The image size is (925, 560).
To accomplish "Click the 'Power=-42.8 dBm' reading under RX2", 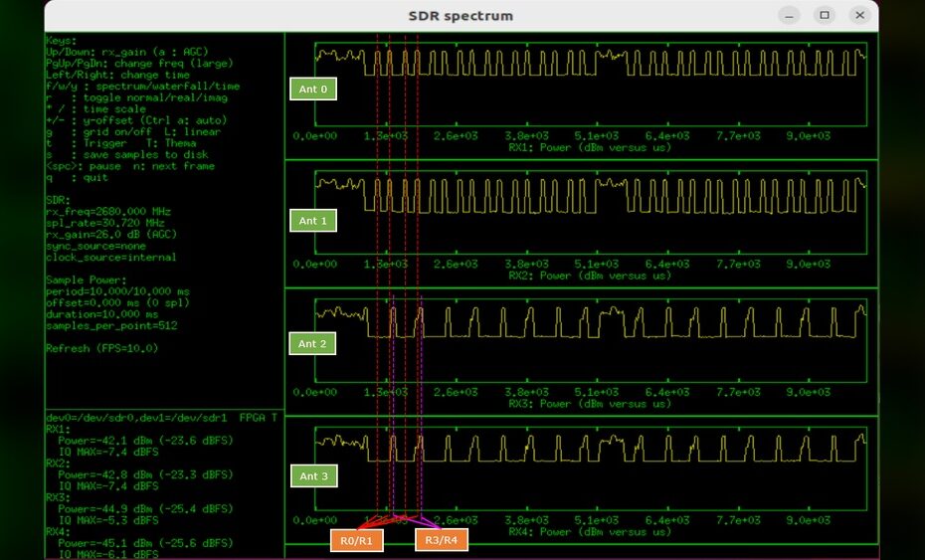I will [145, 475].
